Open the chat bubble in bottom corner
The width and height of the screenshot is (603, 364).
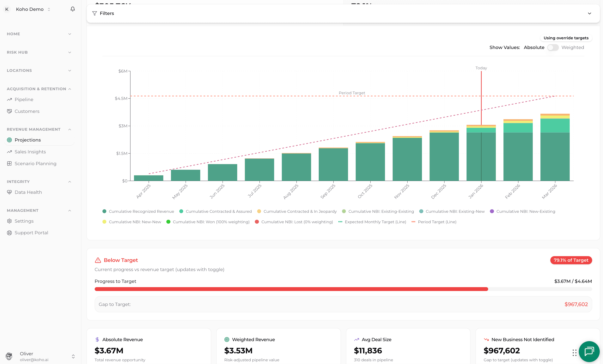(589, 352)
